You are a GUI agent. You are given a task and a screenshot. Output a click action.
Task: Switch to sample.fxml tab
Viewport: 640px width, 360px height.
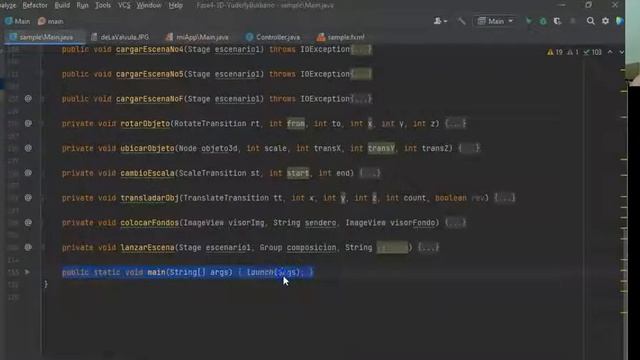click(x=341, y=37)
